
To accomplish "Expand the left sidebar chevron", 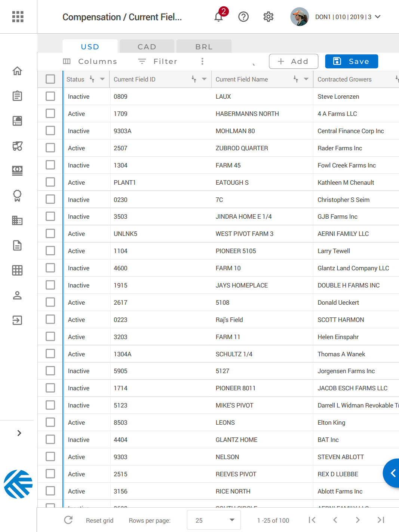I will coord(19,433).
